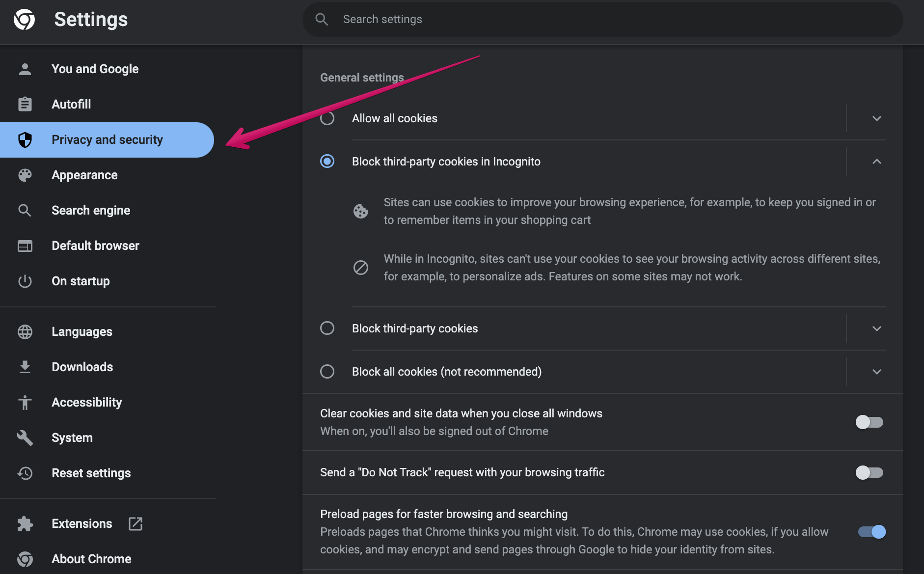Expand the Block all cookies details chevron
Screen dimensions: 924x574
click(x=877, y=372)
